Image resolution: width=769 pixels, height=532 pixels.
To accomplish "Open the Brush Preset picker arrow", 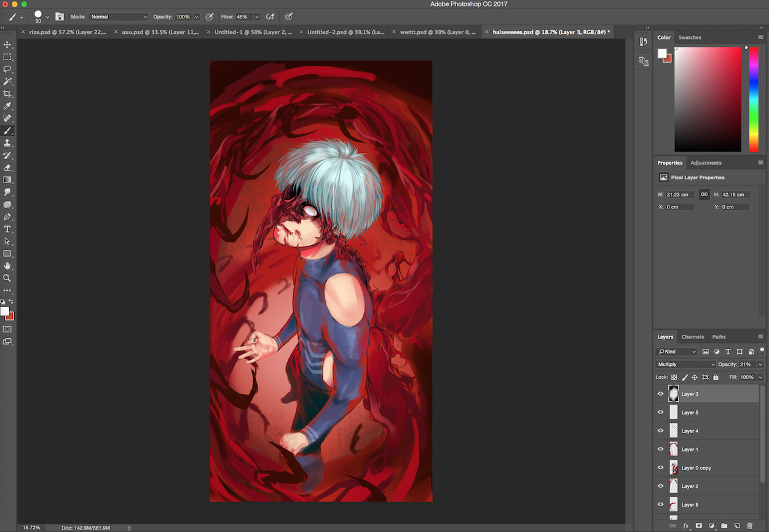I will click(47, 17).
